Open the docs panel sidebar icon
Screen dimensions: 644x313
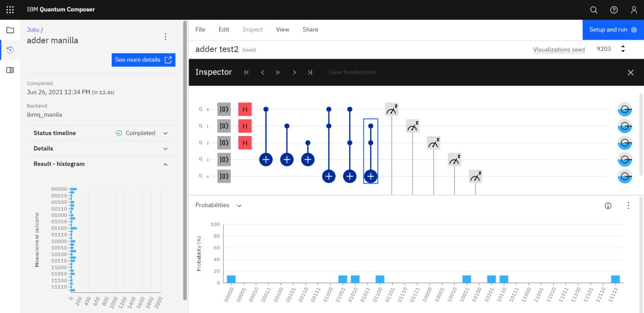(x=10, y=70)
